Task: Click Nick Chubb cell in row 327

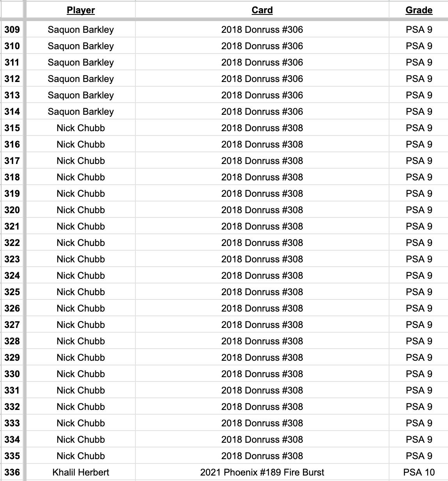Action: (81, 325)
